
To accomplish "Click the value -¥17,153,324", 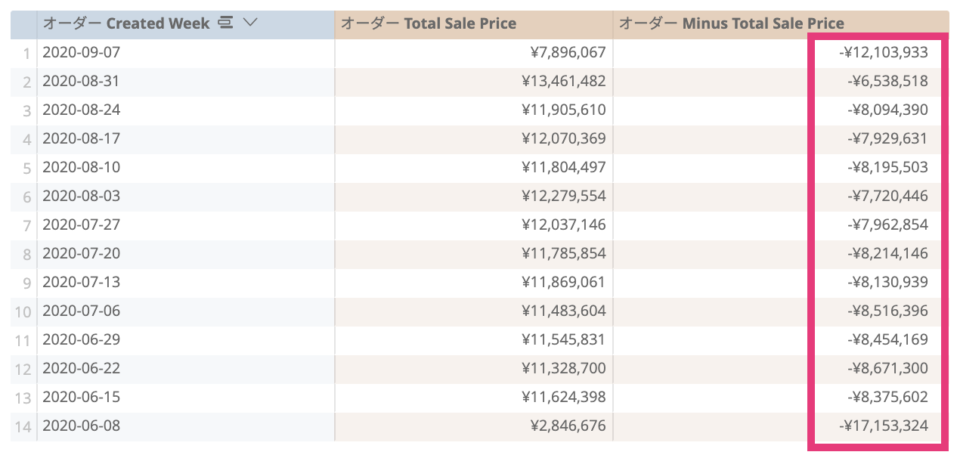I will (883, 426).
